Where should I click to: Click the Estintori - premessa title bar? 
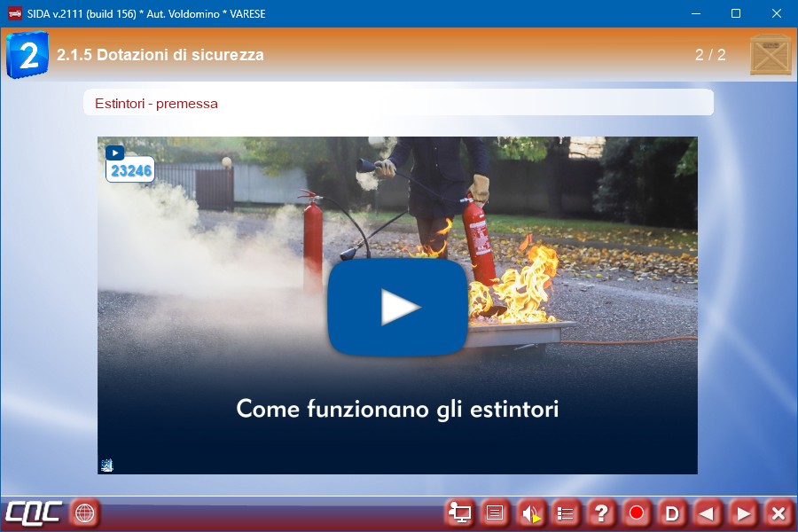point(398,103)
